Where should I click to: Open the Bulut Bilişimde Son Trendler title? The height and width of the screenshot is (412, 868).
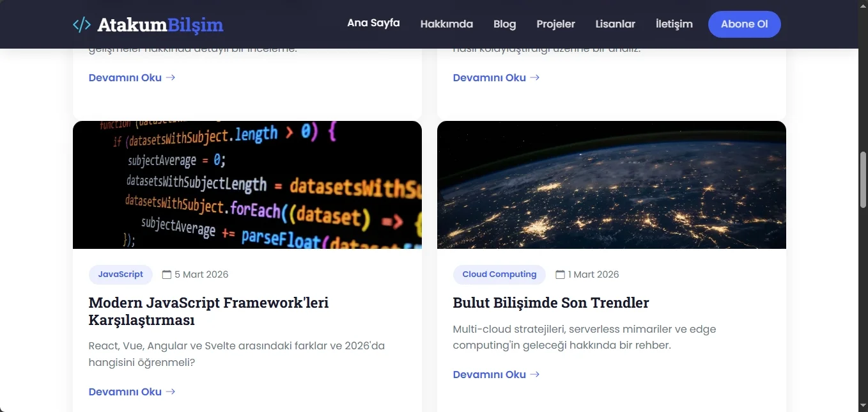coord(551,303)
